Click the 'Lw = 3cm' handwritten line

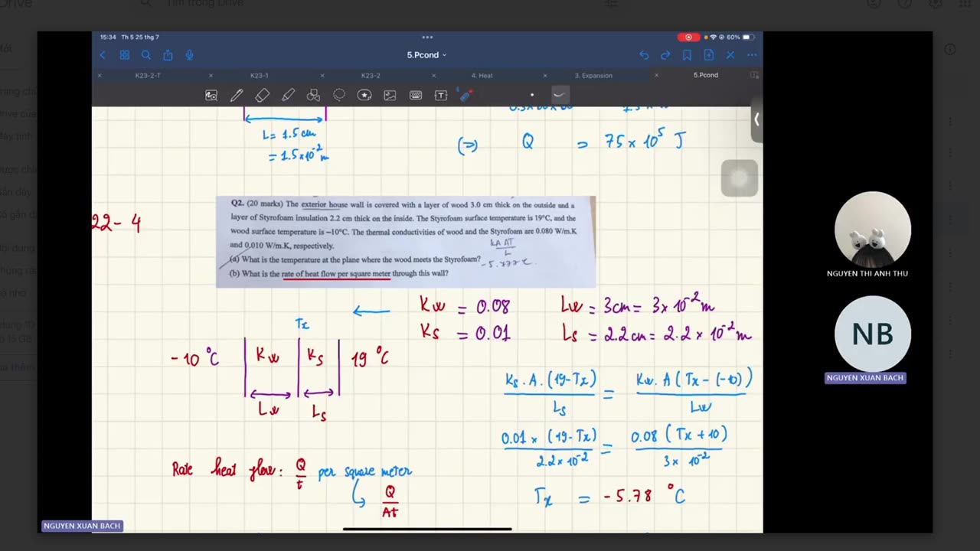point(637,306)
